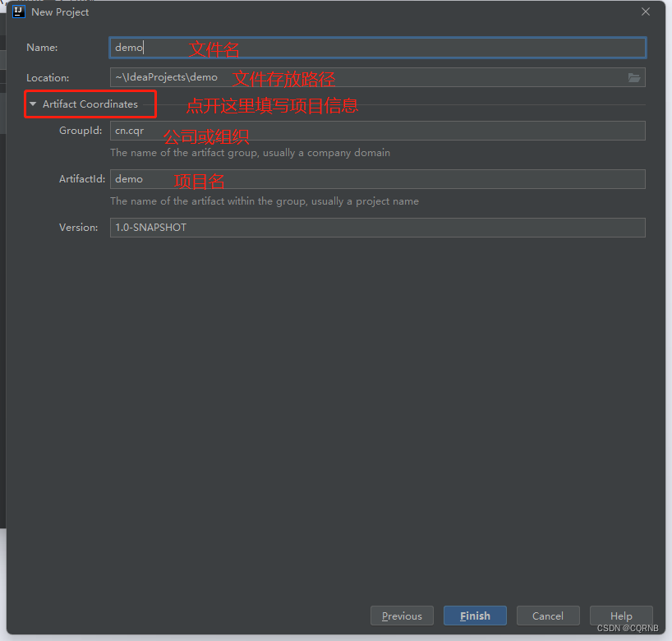672x641 pixels.
Task: Click the folder browse icon in Location field
Action: point(634,77)
